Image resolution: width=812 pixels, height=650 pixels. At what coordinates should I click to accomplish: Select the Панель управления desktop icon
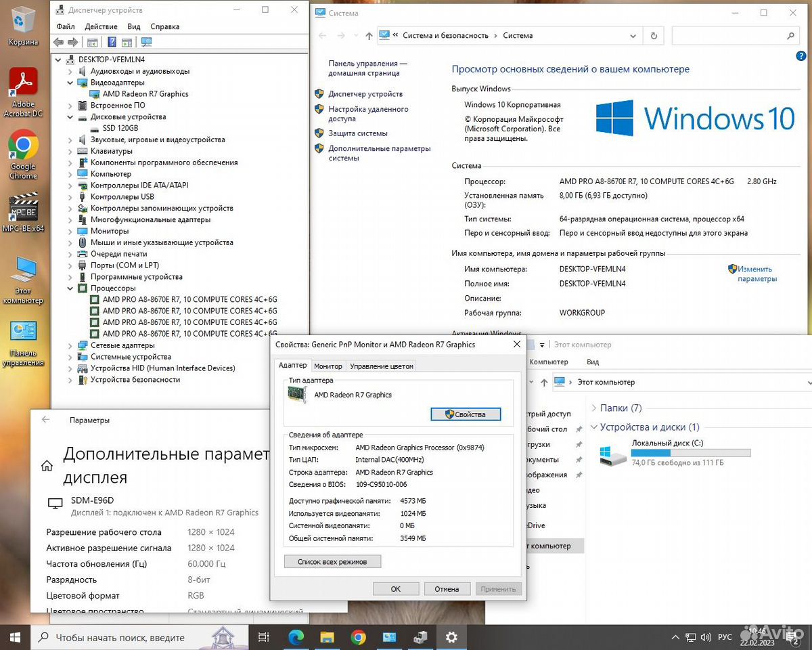tap(23, 343)
